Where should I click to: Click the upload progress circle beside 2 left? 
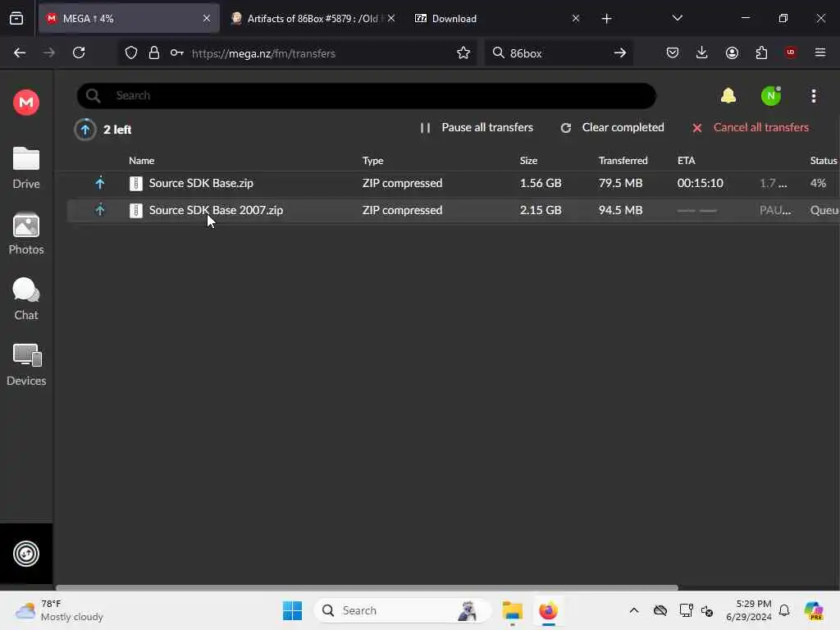tap(84, 129)
